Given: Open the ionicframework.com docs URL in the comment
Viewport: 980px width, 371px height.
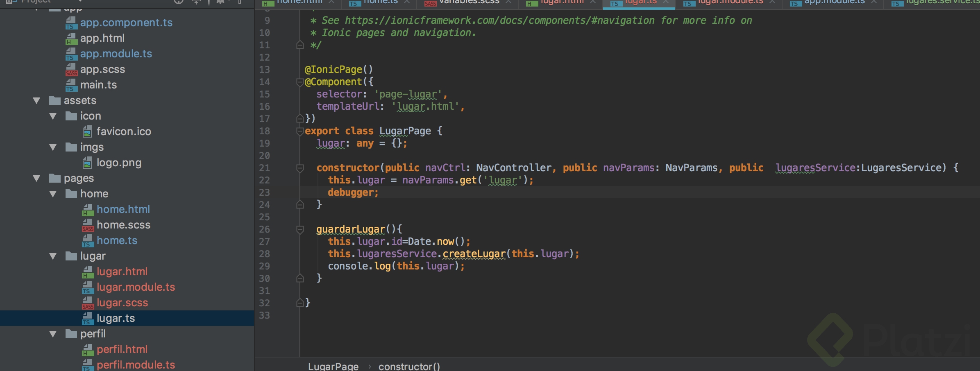Looking at the screenshot, I should point(499,20).
